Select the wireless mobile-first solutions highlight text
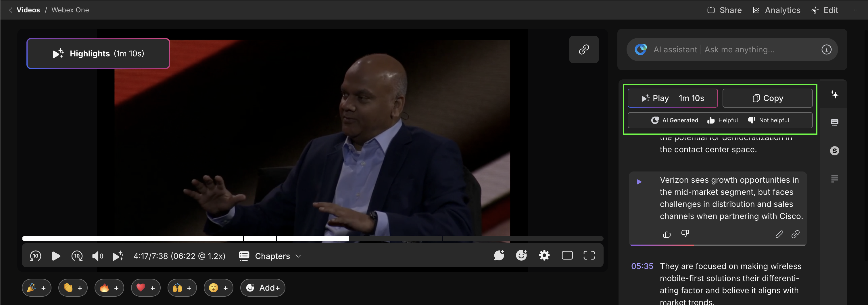This screenshot has height=305, width=868. 730,284
